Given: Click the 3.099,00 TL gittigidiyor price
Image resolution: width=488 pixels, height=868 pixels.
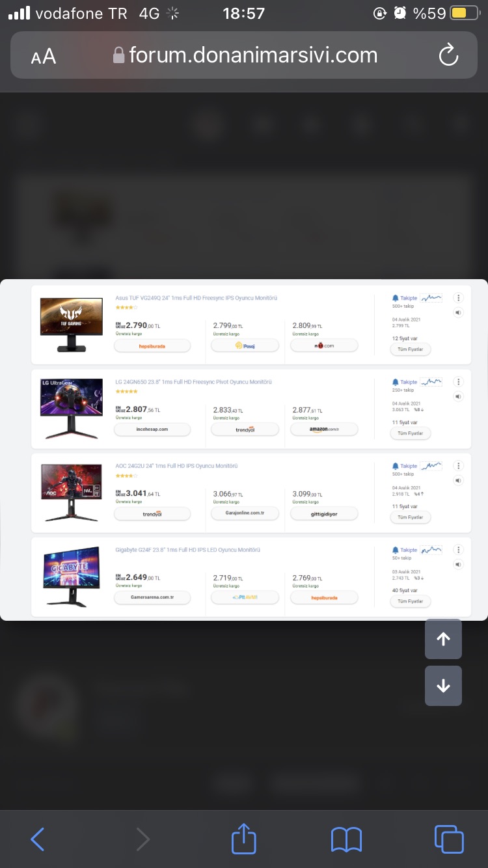Looking at the screenshot, I should pos(307,494).
